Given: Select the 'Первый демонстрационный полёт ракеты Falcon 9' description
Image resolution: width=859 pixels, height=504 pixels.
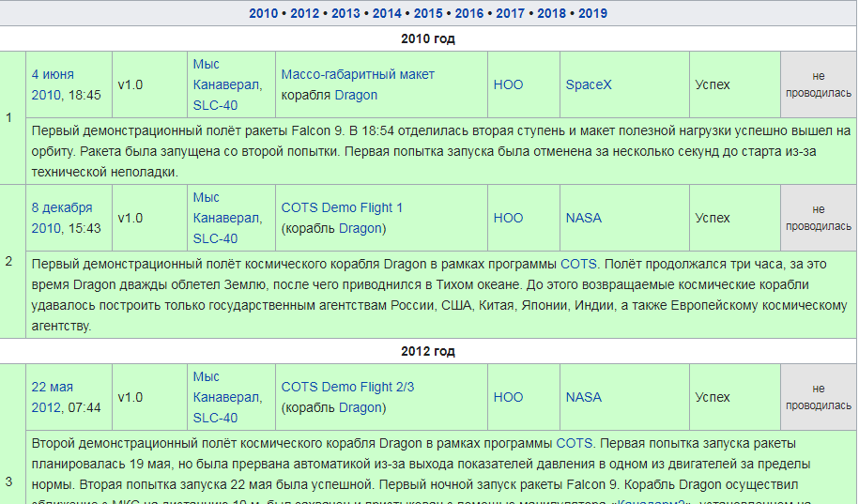Looking at the screenshot, I should (441, 151).
